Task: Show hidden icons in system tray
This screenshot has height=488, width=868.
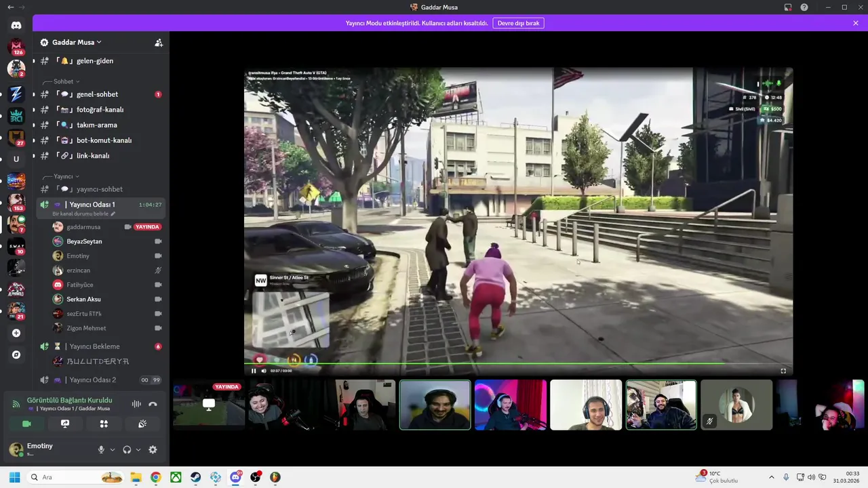Action: click(x=771, y=477)
